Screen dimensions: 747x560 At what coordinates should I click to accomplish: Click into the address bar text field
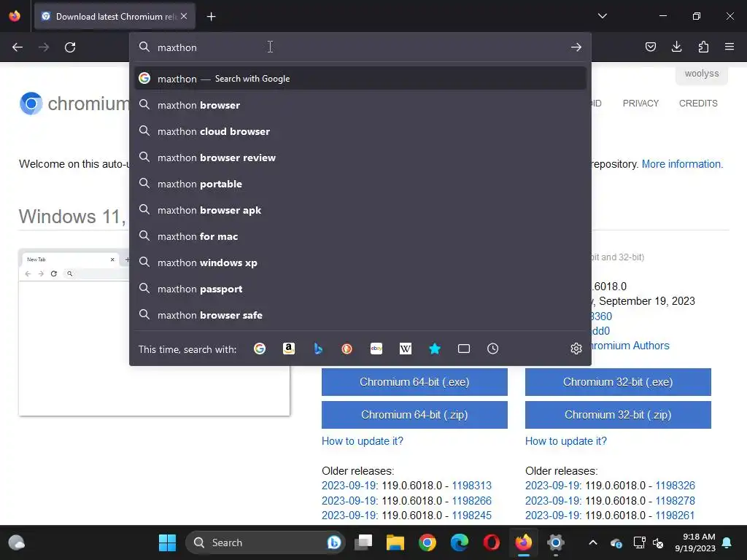[x=360, y=47]
